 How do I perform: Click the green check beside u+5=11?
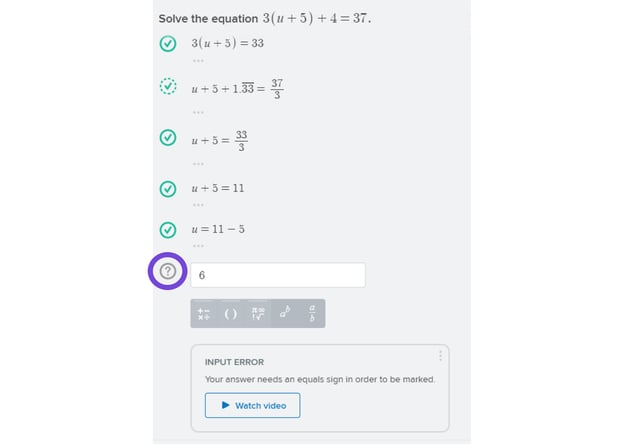click(168, 187)
